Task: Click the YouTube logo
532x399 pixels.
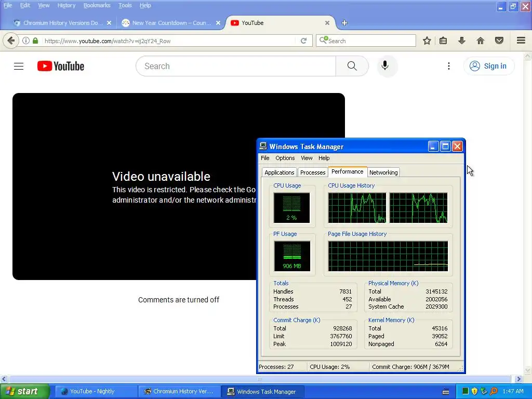Action: point(61,66)
